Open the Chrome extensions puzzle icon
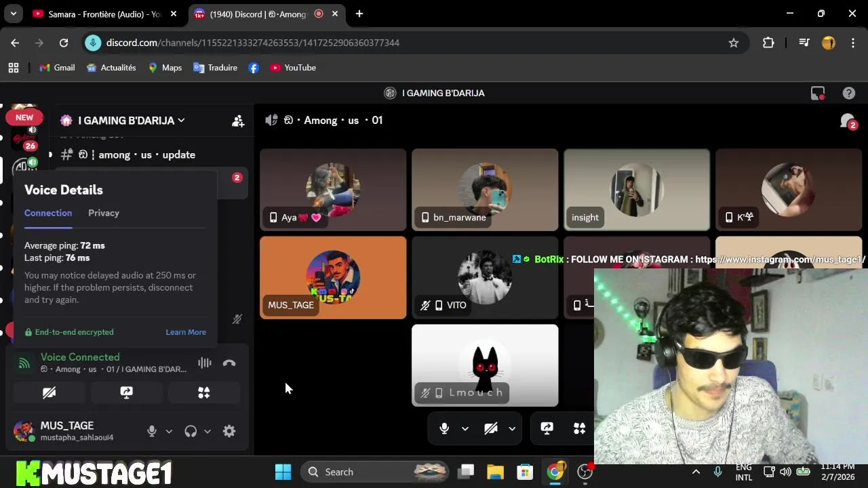868x488 pixels. (x=768, y=43)
